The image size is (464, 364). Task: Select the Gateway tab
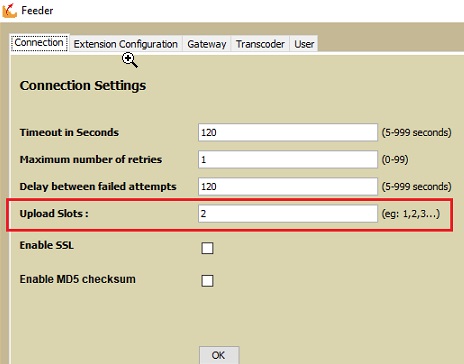[x=207, y=44]
